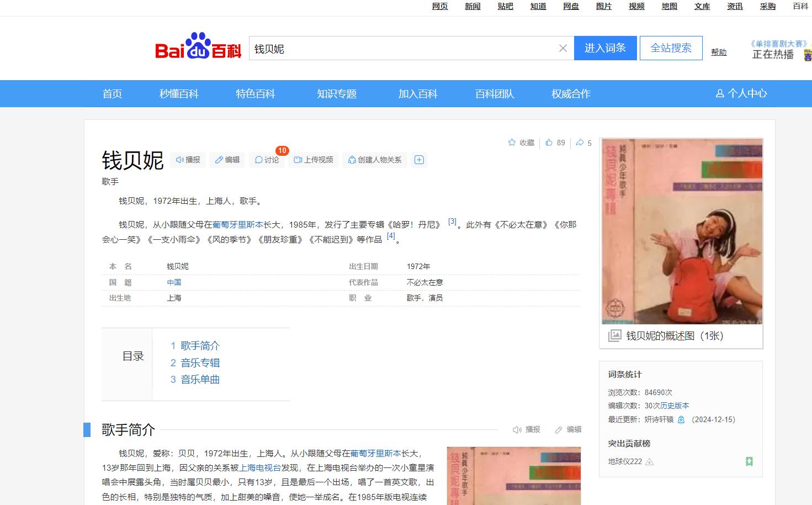Go to 资讯 in top links

click(x=735, y=6)
